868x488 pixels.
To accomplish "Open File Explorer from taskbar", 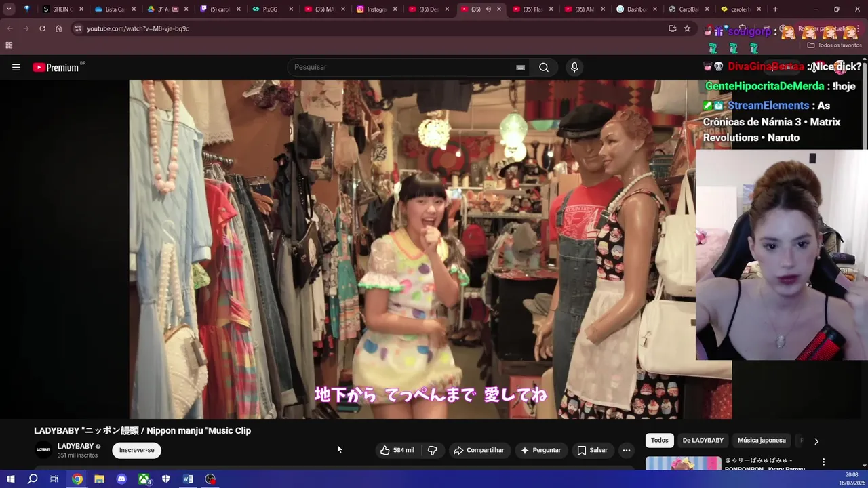I will click(99, 479).
